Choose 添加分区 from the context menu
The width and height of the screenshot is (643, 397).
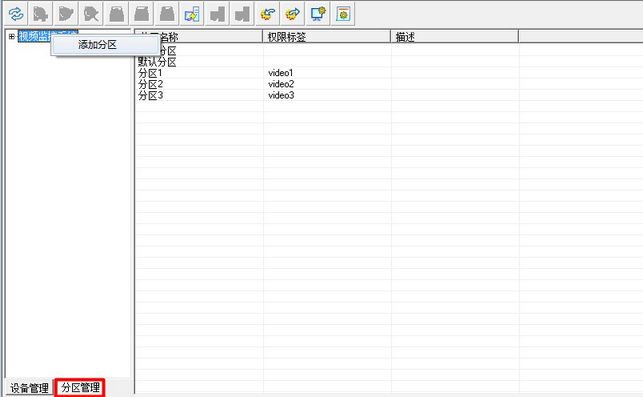click(x=105, y=45)
